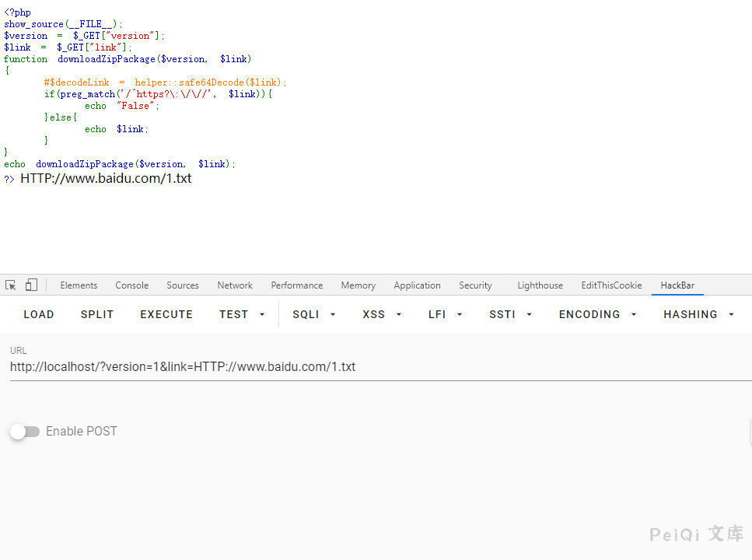Expand the LFI dropdown

446,314
